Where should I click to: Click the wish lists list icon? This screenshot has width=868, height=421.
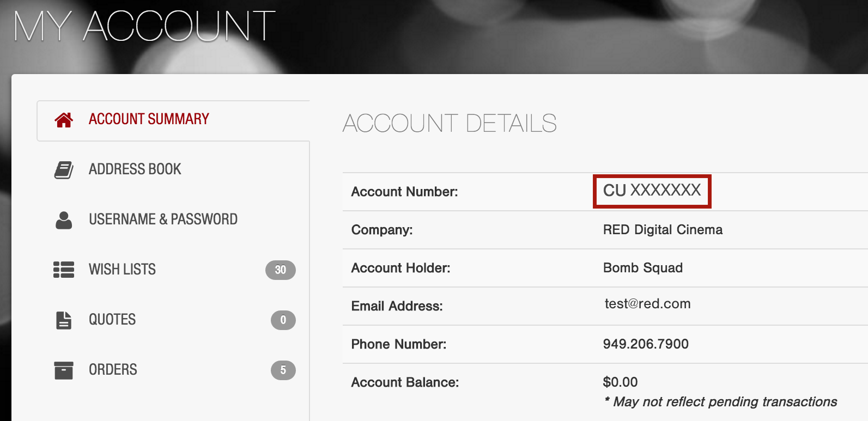click(x=64, y=270)
